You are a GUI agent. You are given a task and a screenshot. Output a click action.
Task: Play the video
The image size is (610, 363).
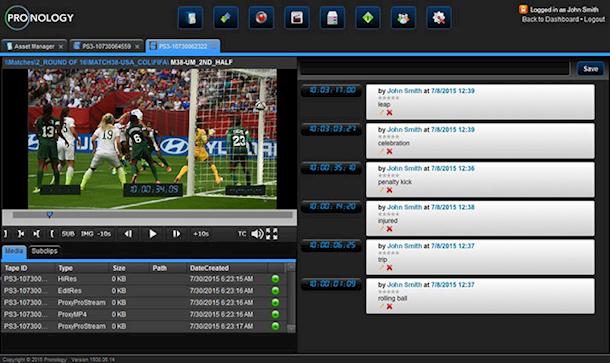point(152,234)
